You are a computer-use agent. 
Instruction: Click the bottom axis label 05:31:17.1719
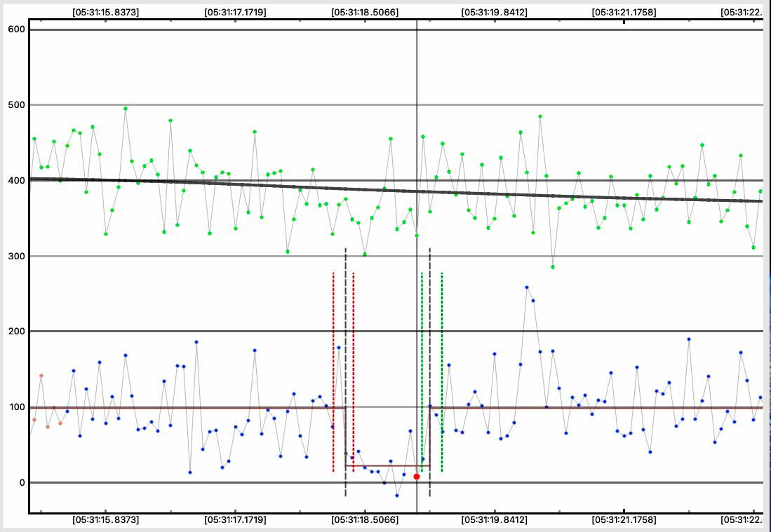point(234,520)
